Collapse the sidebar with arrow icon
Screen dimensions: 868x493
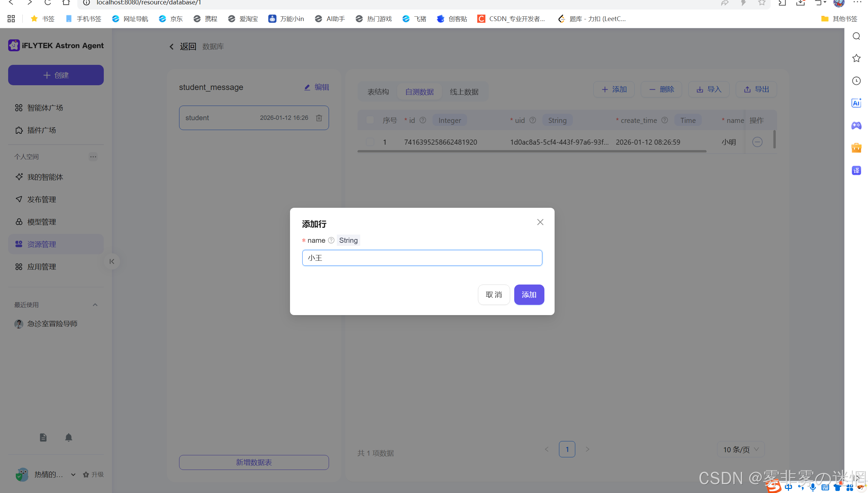(x=112, y=261)
